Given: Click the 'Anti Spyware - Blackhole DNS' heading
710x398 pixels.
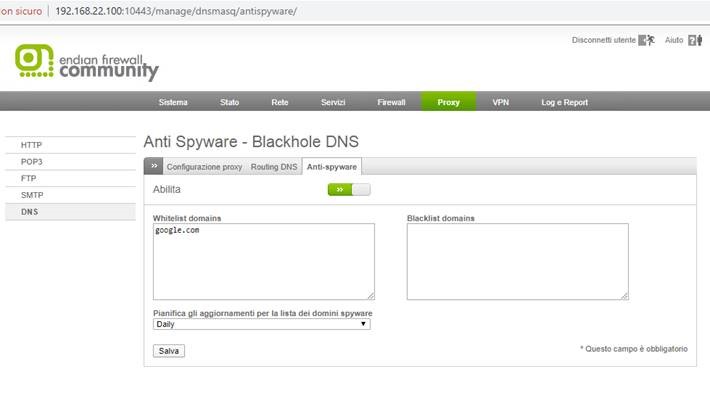Looking at the screenshot, I should 251,142.
